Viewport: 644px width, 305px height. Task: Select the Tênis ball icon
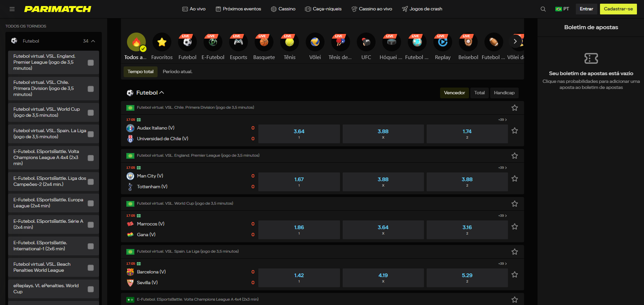(290, 42)
